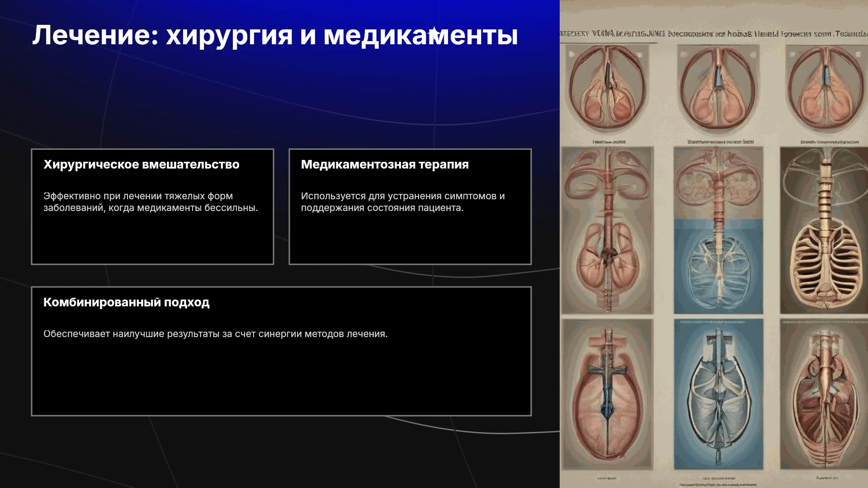The image size is (868, 488).
Task: Click empty area of the surgery card
Action: point(152,239)
